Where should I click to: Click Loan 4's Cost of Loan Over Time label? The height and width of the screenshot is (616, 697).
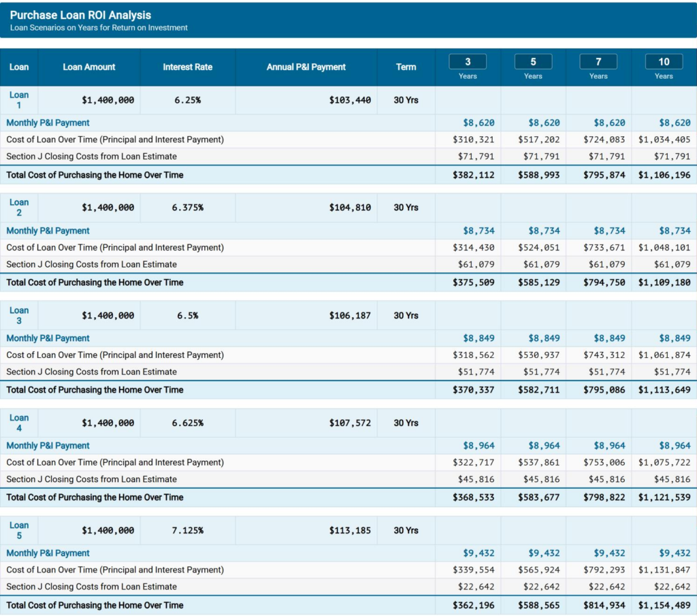[x=115, y=463]
